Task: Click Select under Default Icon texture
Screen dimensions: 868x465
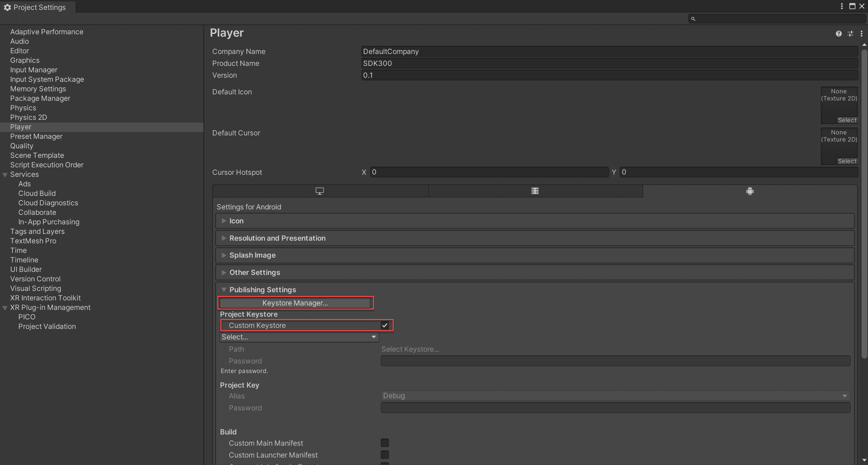Action: (847, 120)
